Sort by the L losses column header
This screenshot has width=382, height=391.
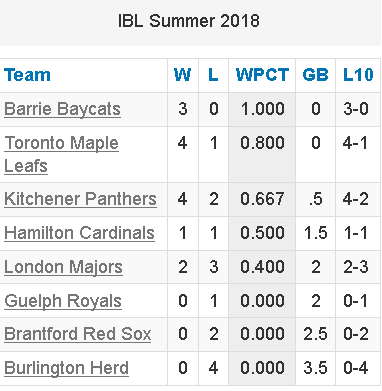[213, 75]
